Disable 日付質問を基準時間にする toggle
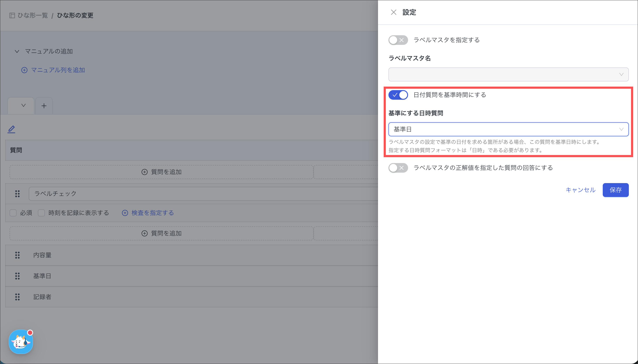 click(x=398, y=95)
